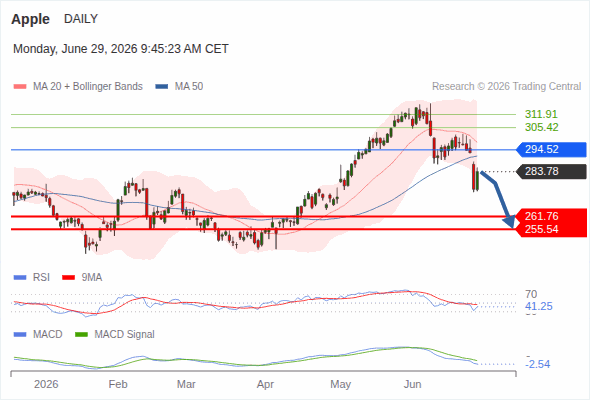Click the RSI legend label
This screenshot has height=400, width=590.
[41, 278]
